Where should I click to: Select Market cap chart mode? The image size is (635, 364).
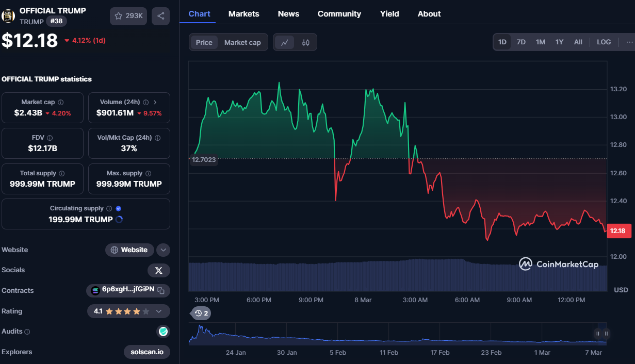(242, 42)
